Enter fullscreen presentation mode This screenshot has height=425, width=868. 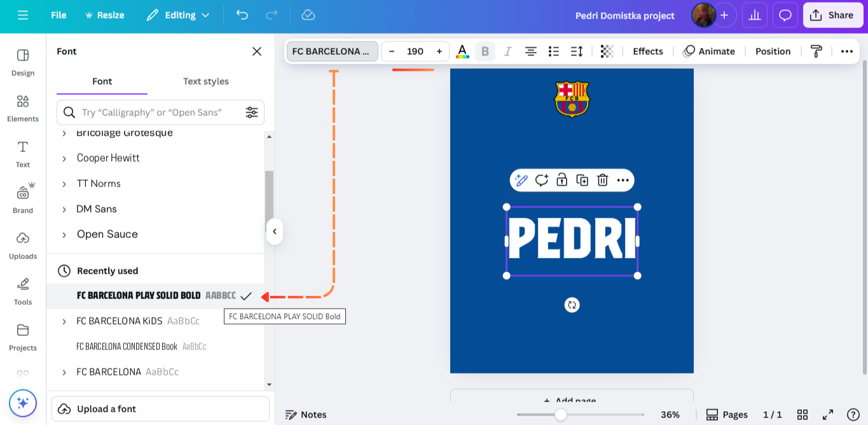[x=828, y=415]
